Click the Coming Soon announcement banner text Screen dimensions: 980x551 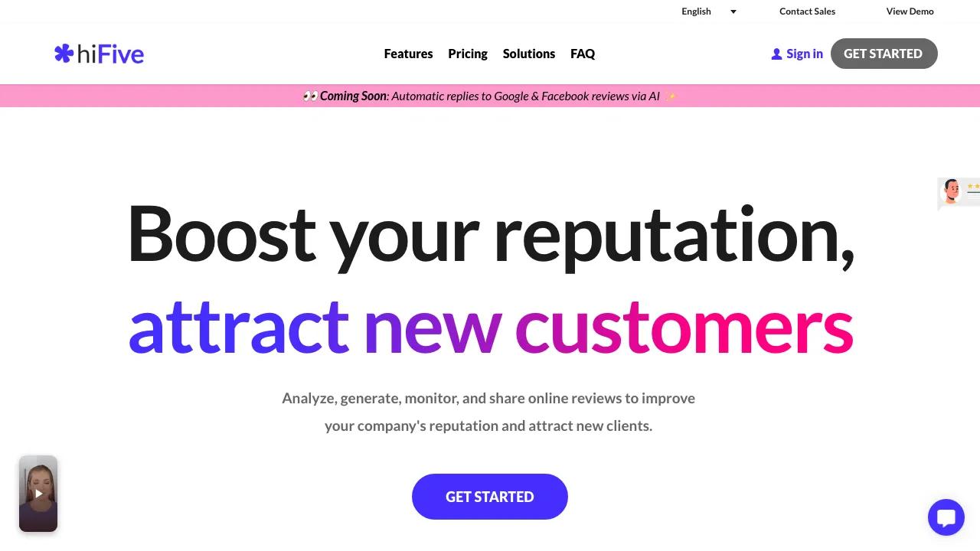(x=490, y=96)
